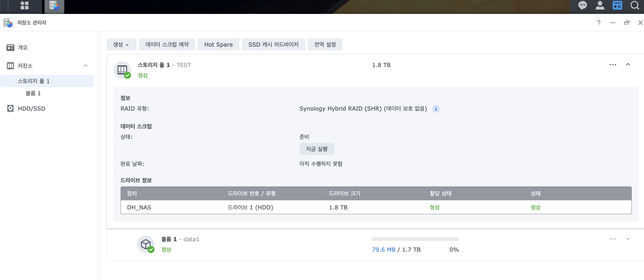Click the HDD/SSD sidebar disk icon
Viewport: 644px width, 280px height.
pos(10,109)
